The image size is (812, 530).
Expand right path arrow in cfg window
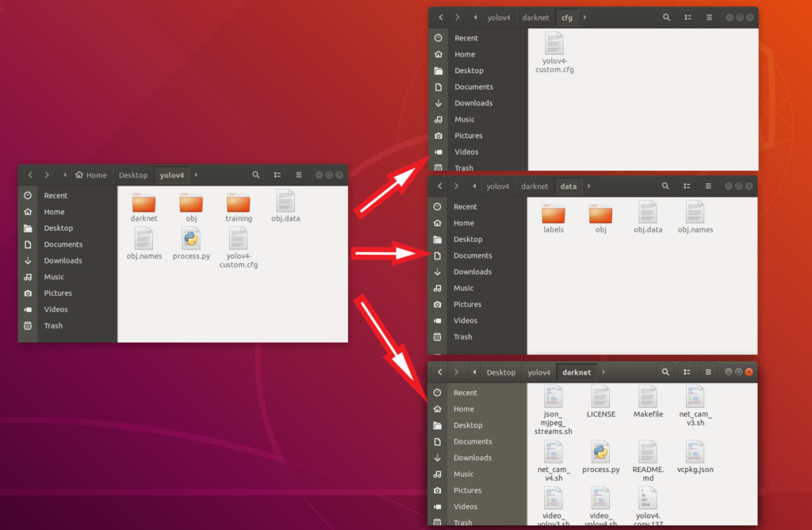585,17
